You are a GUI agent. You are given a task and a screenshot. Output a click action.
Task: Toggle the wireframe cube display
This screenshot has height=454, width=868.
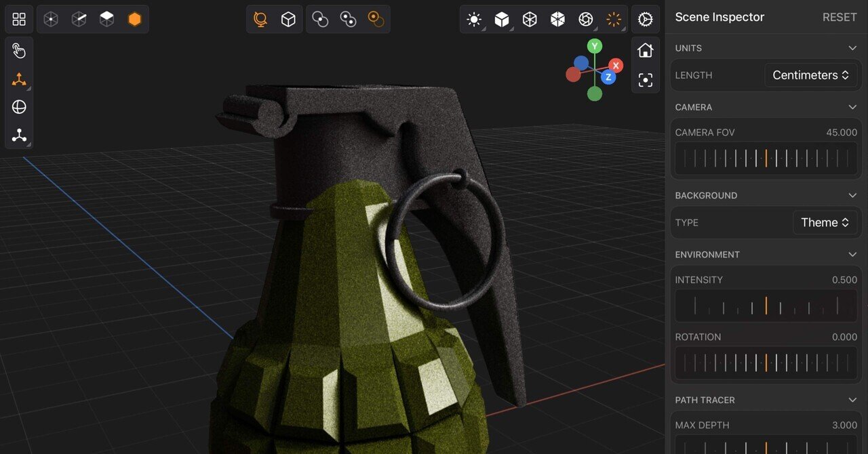tap(530, 20)
